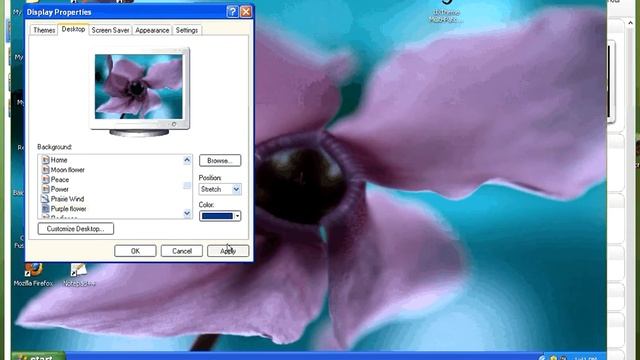Open the Windows Start menu
The image size is (640, 360).
point(38,356)
